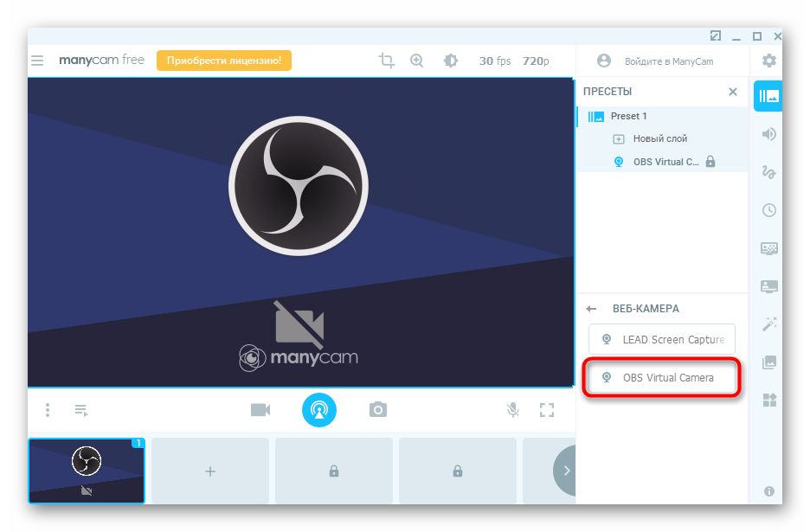Click the blue broadcast stream button

pos(319,410)
